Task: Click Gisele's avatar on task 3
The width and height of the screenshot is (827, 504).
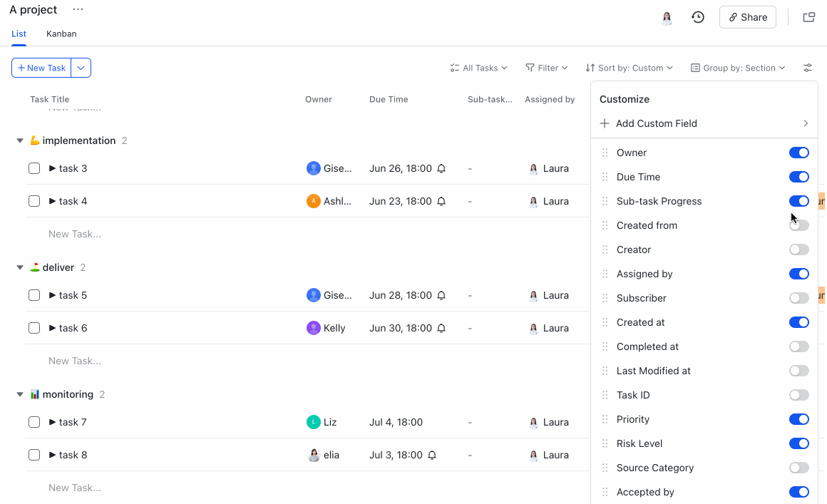Action: [x=313, y=168]
